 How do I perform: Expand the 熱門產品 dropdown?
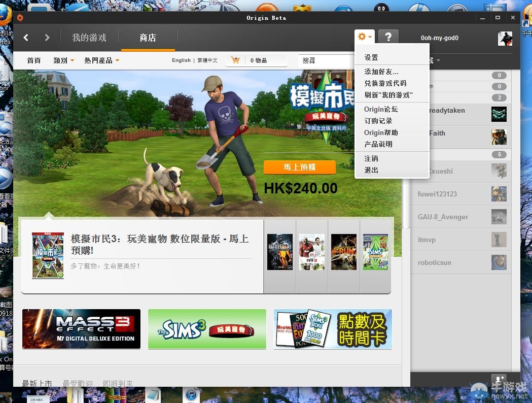[x=101, y=60]
